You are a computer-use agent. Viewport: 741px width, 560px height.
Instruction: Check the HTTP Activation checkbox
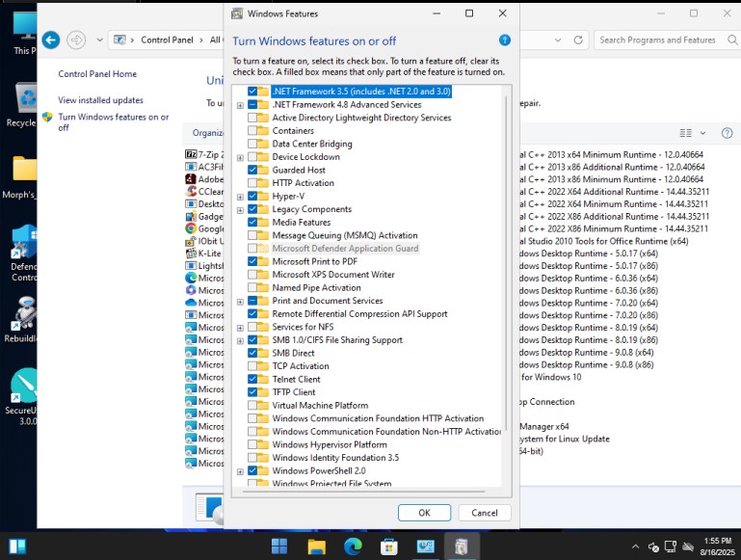252,183
